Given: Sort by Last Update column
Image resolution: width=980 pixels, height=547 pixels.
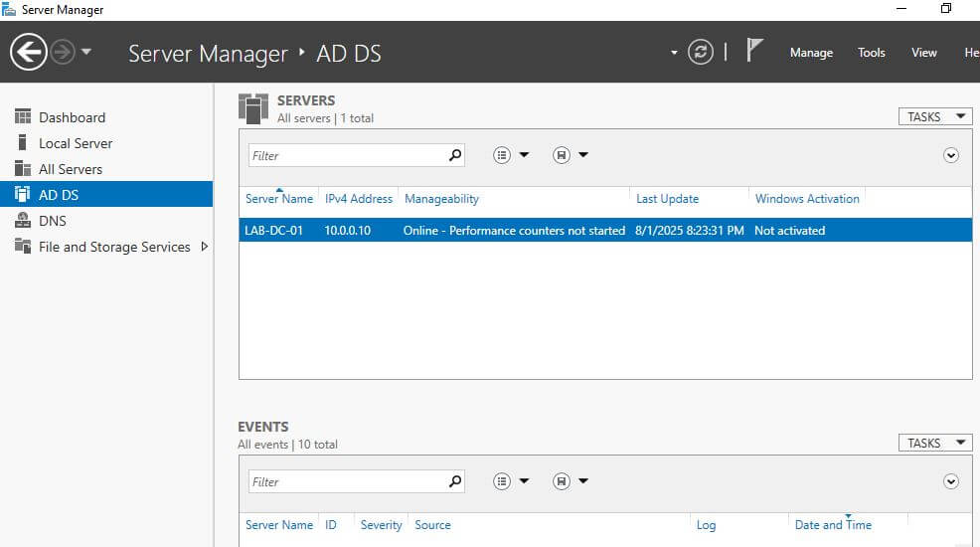Looking at the screenshot, I should 668,199.
